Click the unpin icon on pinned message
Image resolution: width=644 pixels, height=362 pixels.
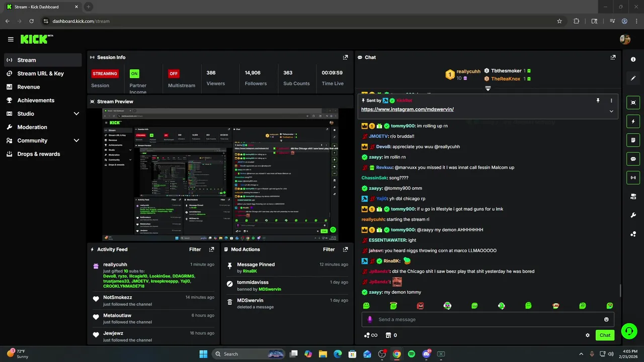(598, 101)
